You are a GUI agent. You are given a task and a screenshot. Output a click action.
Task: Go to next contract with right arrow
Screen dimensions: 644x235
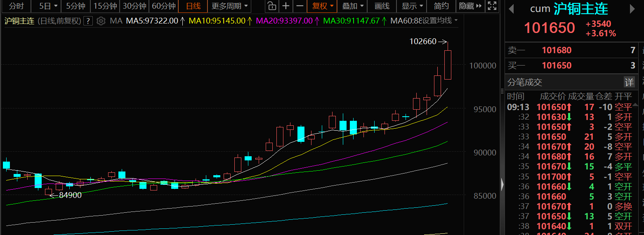pyautogui.click(x=633, y=9)
